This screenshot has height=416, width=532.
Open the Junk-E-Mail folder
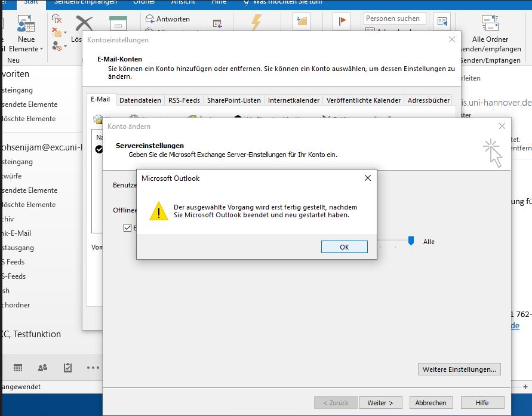[x=16, y=233]
